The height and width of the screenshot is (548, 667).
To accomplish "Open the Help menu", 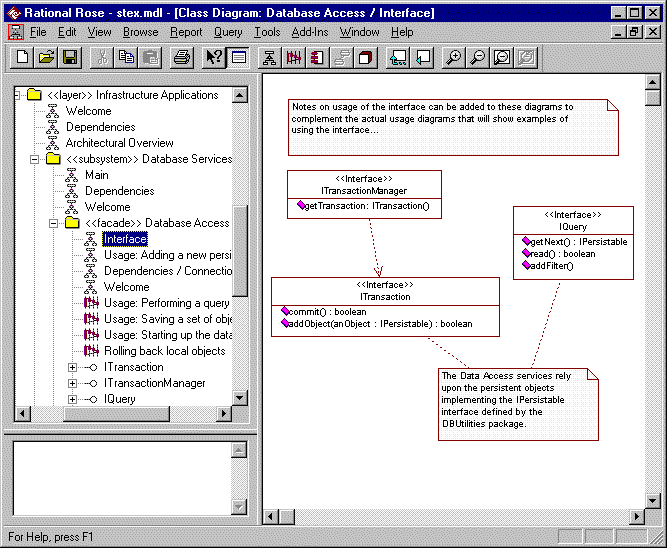I will click(402, 32).
